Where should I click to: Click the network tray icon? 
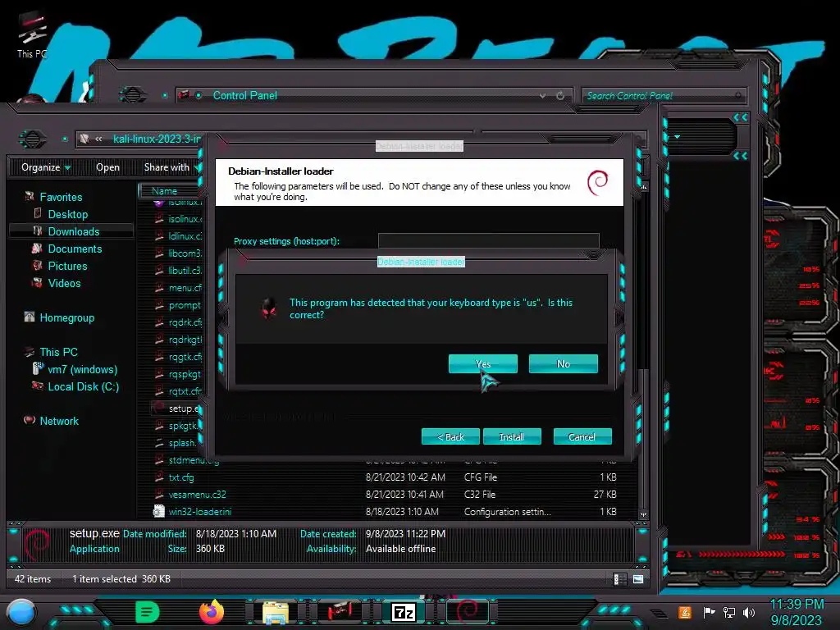[728, 612]
